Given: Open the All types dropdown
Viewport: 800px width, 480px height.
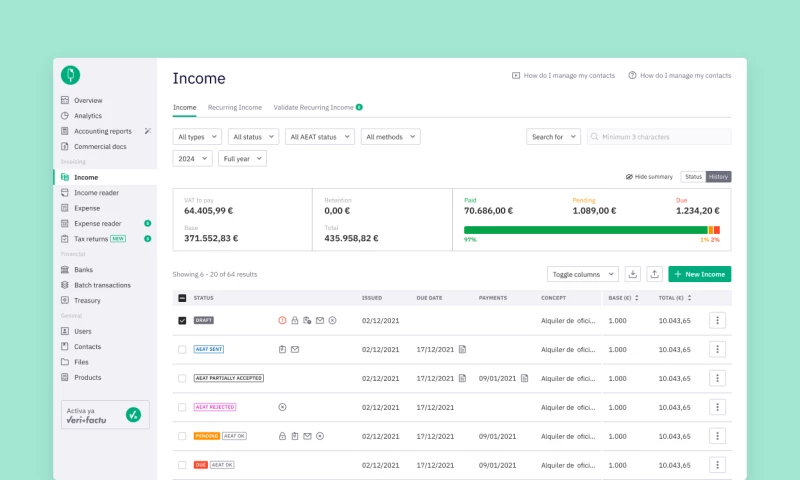Looking at the screenshot, I should click(197, 137).
